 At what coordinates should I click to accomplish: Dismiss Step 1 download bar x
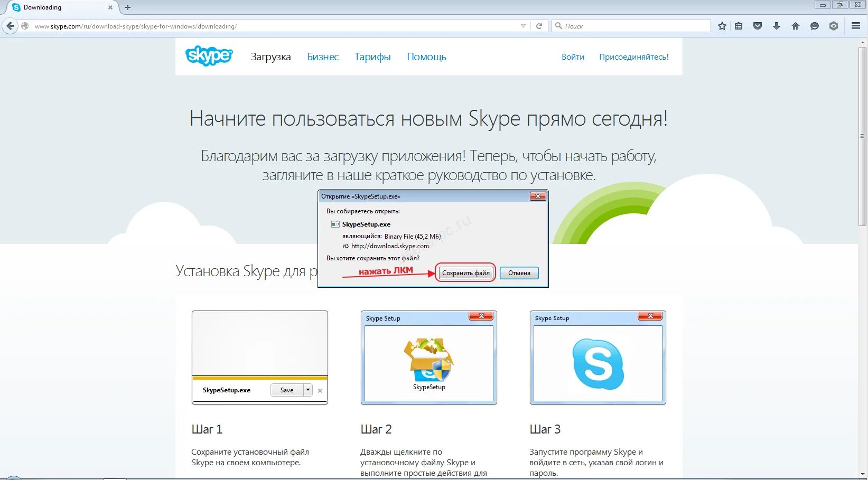(x=320, y=391)
